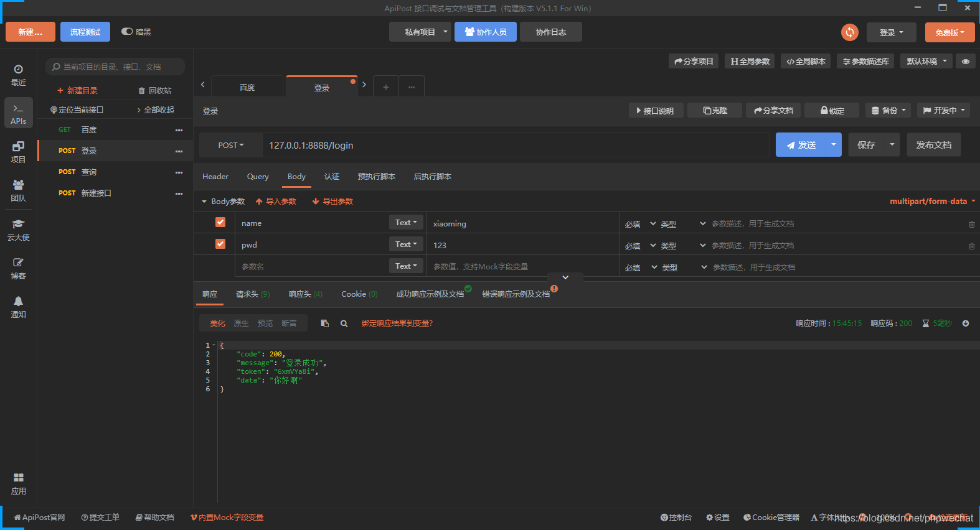Click 绑定响应结果到变量 link

397,323
